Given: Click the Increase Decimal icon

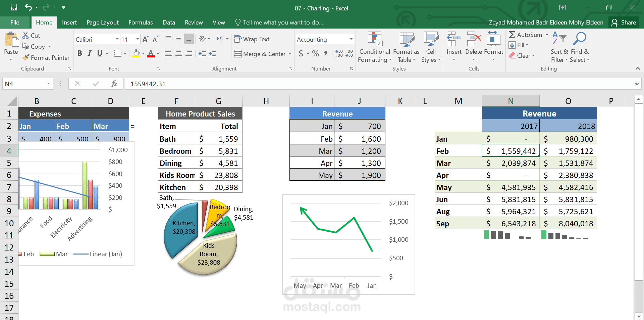Looking at the screenshot, I should click(x=339, y=54).
